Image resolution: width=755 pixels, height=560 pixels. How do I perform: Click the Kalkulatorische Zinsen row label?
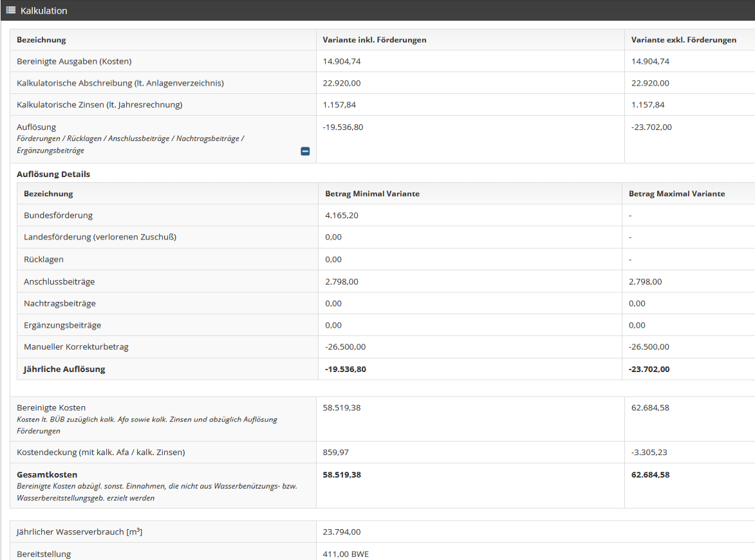(100, 105)
